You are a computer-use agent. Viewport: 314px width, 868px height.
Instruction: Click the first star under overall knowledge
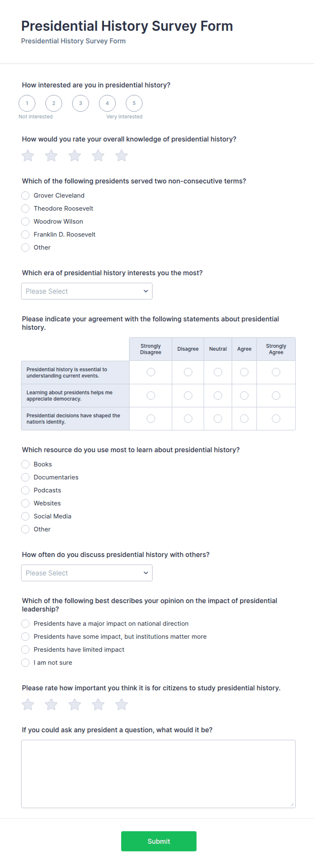[28, 156]
